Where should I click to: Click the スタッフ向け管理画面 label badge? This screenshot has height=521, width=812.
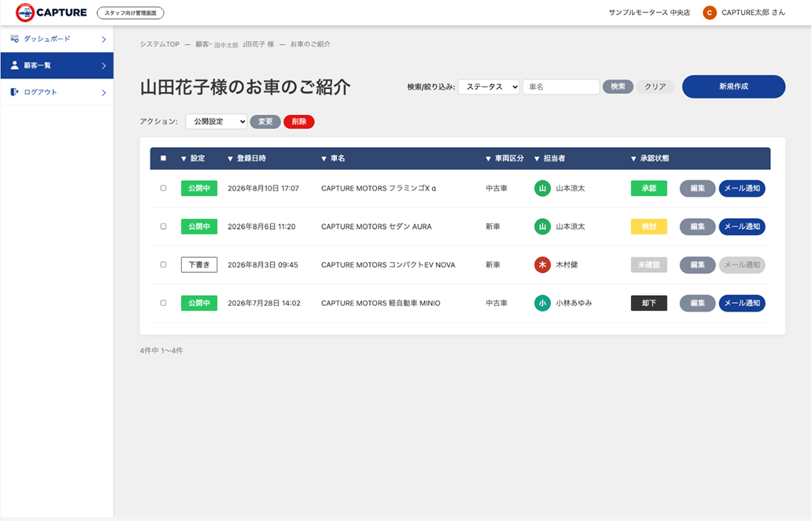coord(131,13)
